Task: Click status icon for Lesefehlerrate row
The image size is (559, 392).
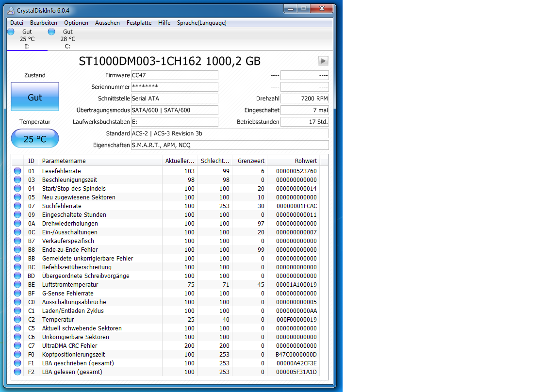Action: click(17, 171)
